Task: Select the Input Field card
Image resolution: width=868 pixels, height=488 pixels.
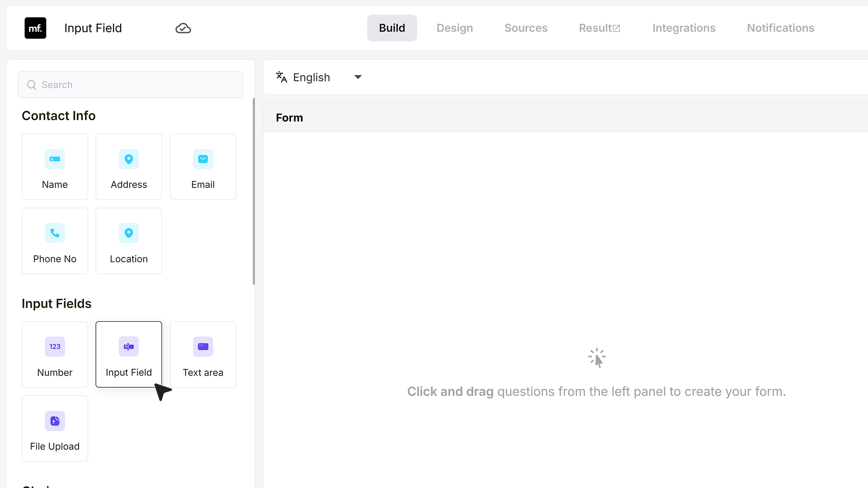Action: click(129, 354)
